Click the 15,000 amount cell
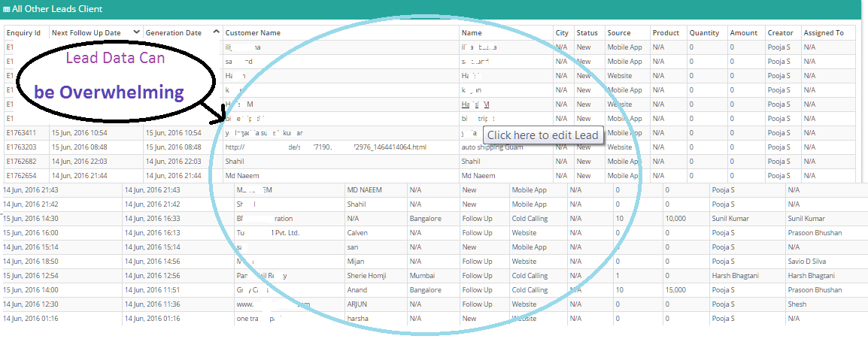 676,290
